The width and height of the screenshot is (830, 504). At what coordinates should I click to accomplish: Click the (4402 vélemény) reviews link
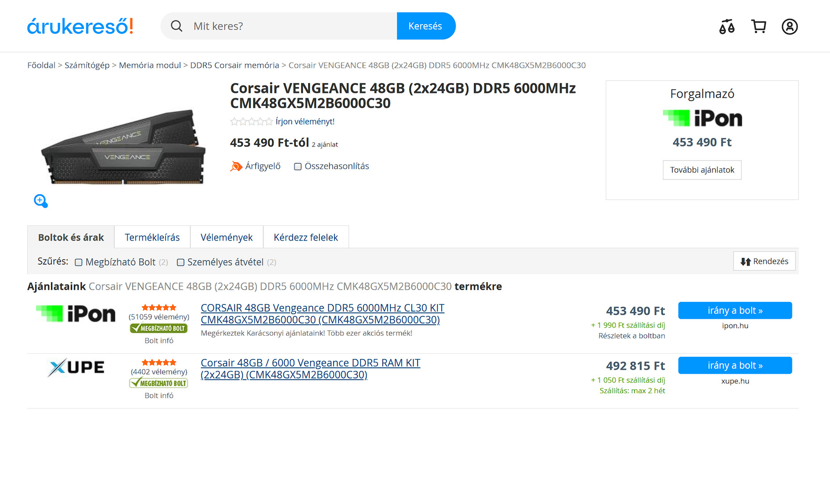(159, 372)
